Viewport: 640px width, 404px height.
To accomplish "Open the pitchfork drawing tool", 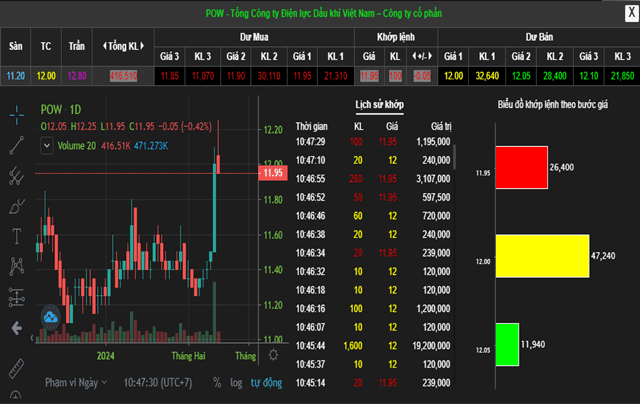I will click(x=17, y=176).
